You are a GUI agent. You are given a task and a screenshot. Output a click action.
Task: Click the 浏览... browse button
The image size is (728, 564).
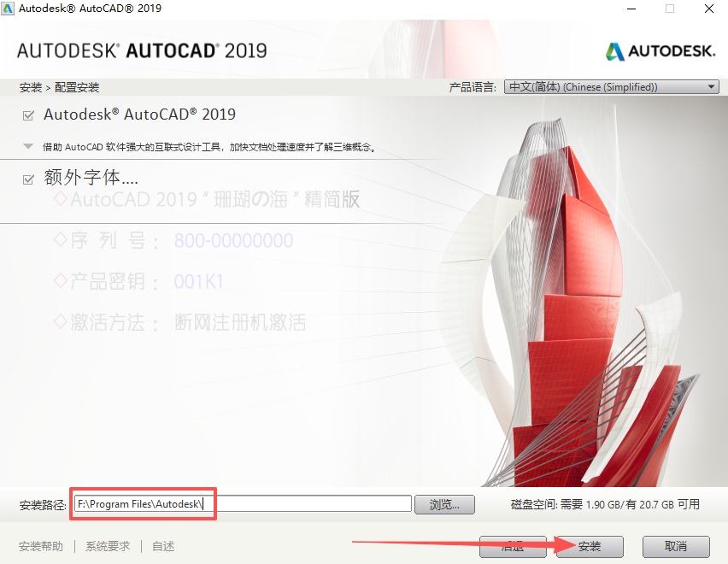[444, 504]
